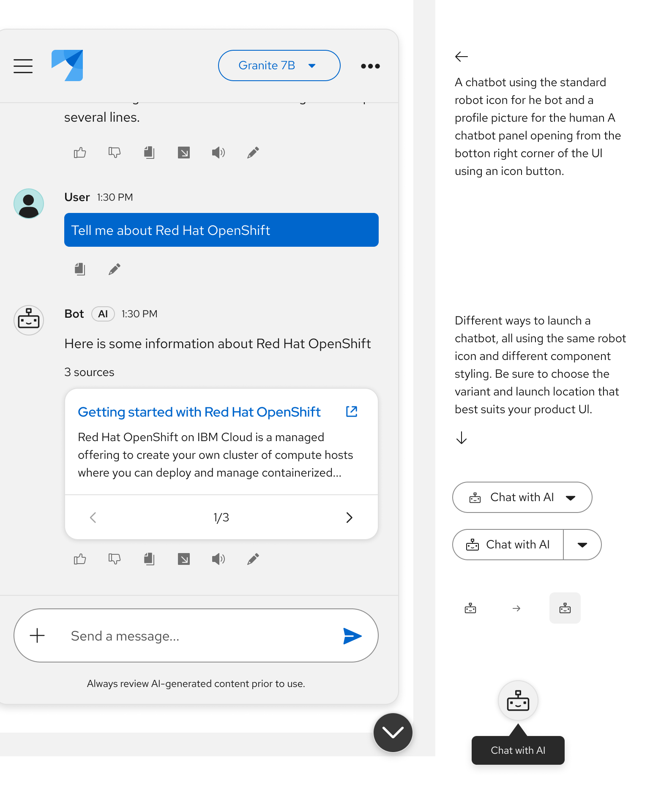The height and width of the screenshot is (796, 672).
Task: Open the Granite 7B model dropdown
Action: click(x=279, y=65)
